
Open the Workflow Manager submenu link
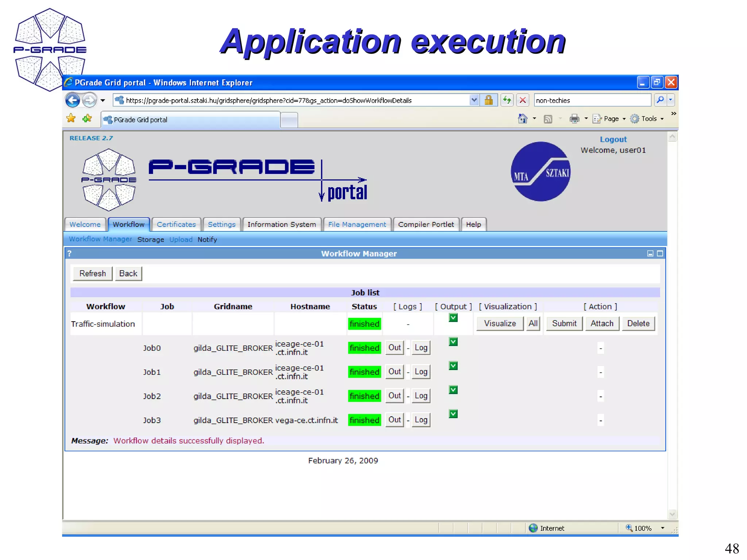tap(100, 239)
